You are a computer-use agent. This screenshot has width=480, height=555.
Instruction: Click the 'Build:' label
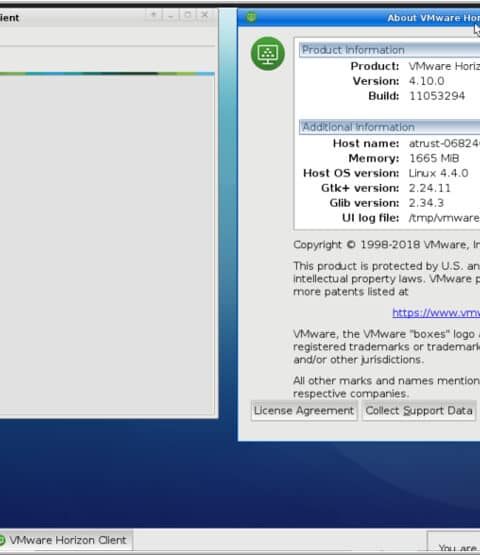(384, 96)
